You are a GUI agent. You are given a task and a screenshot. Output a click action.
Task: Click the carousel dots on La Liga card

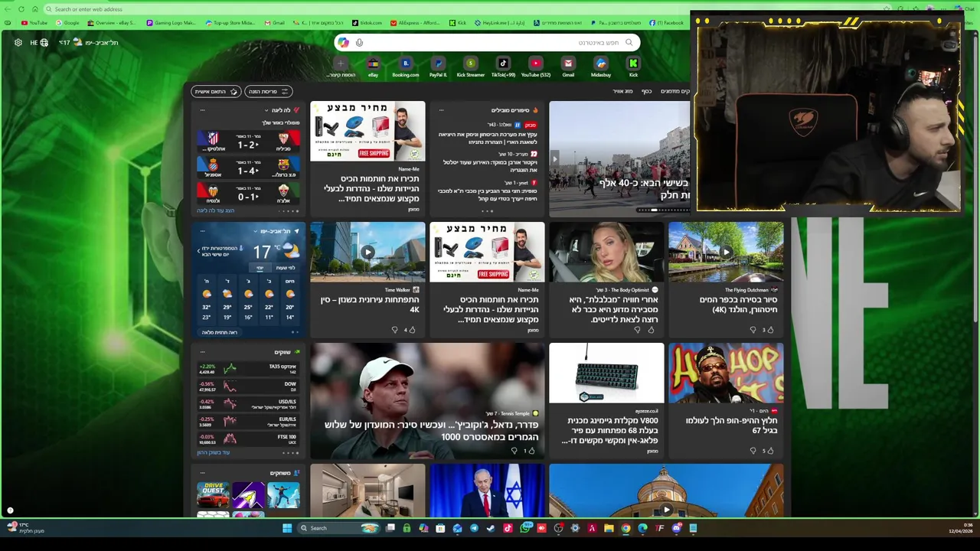pos(290,211)
